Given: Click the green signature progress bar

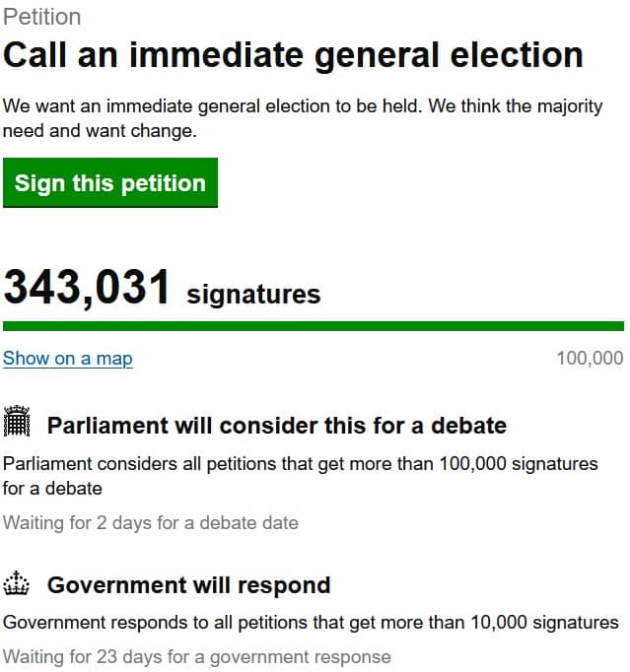Looking at the screenshot, I should 314,326.
